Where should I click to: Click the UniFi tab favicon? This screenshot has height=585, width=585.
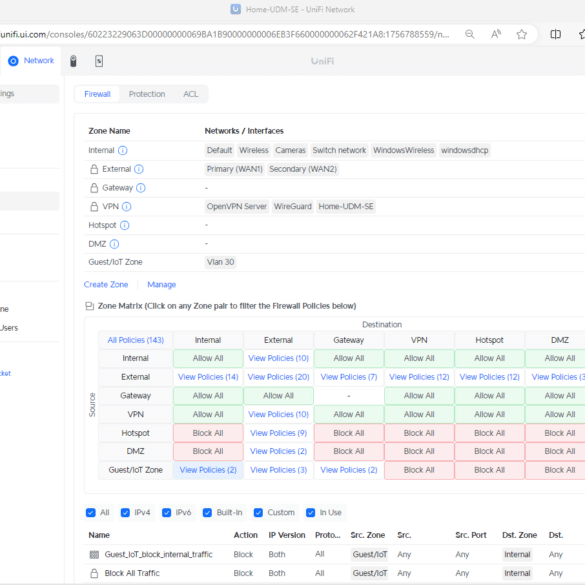[x=235, y=9]
